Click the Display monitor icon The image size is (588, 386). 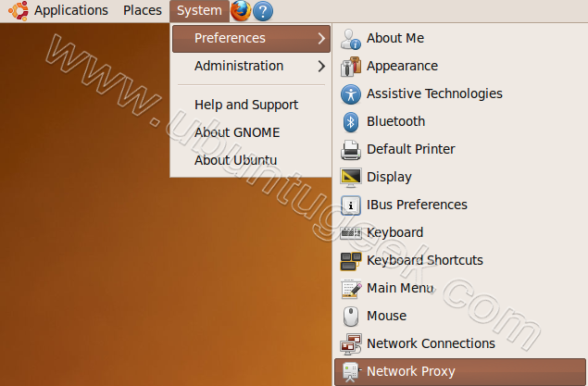pyautogui.click(x=351, y=178)
